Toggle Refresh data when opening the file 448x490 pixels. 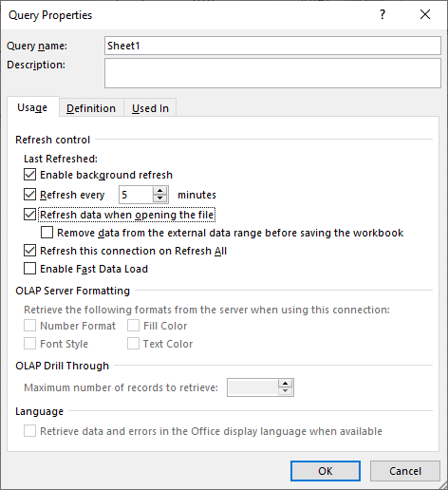pos(29,215)
